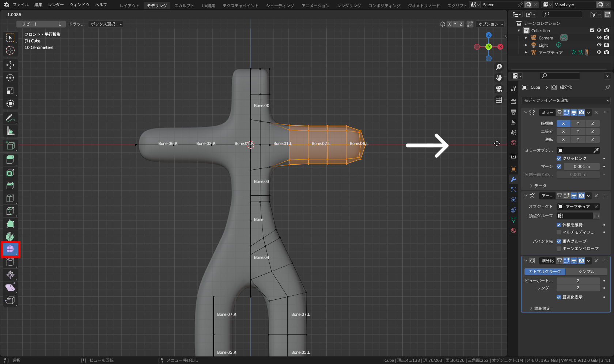Select the Rotate tool
This screenshot has height=364, width=614.
10,78
